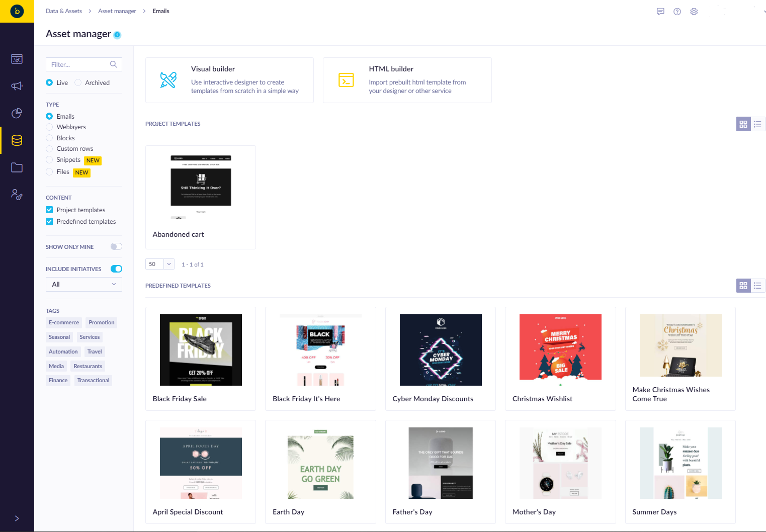The image size is (766, 532).
Task: Open help with the question mark icon
Action: [676, 11]
